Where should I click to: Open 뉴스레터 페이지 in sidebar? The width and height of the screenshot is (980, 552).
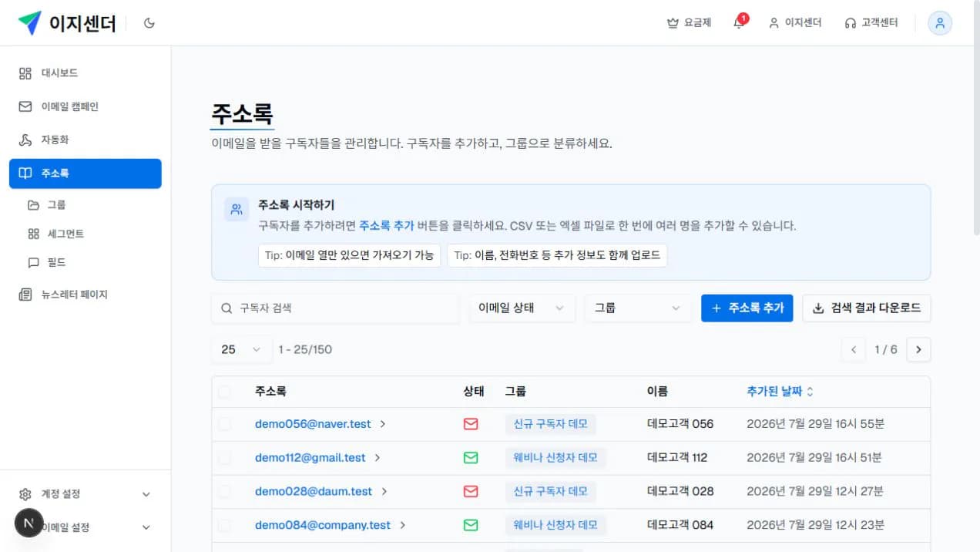tap(86, 295)
